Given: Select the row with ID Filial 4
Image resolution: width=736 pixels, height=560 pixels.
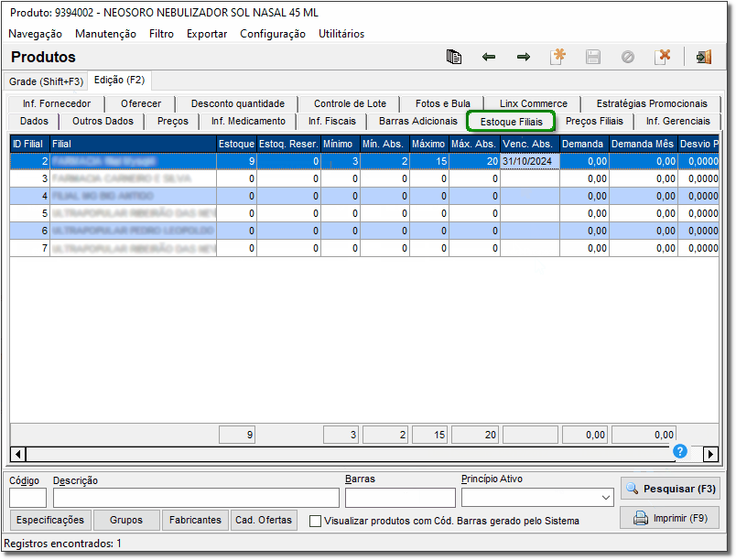Looking at the screenshot, I should (364, 196).
